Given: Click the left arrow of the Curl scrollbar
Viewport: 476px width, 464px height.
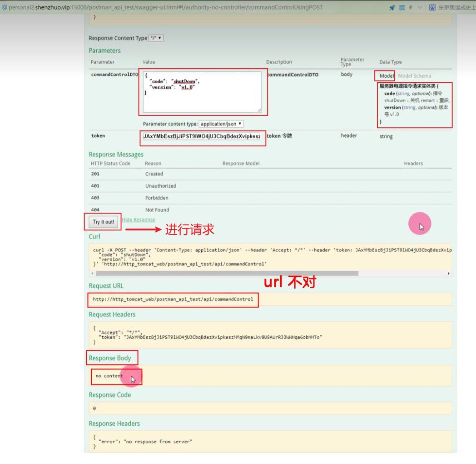Looking at the screenshot, I should click(x=92, y=274).
